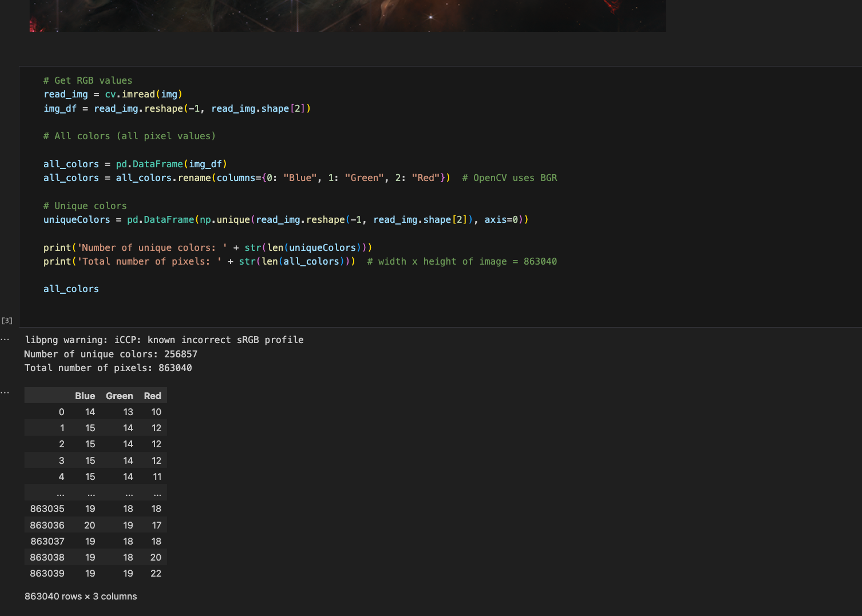
Task: Click the final all_colors line in the cell
Action: [x=71, y=289]
